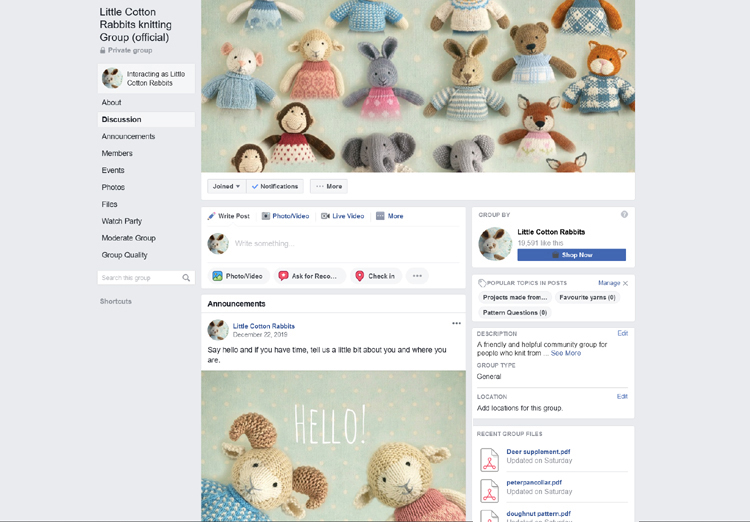Viewport: 750px width, 522px height.
Task: Click the Ask for Recommendations icon
Action: tap(283, 276)
